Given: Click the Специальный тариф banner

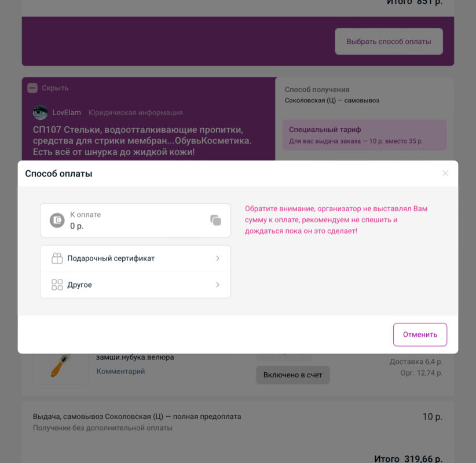Looking at the screenshot, I should point(364,135).
